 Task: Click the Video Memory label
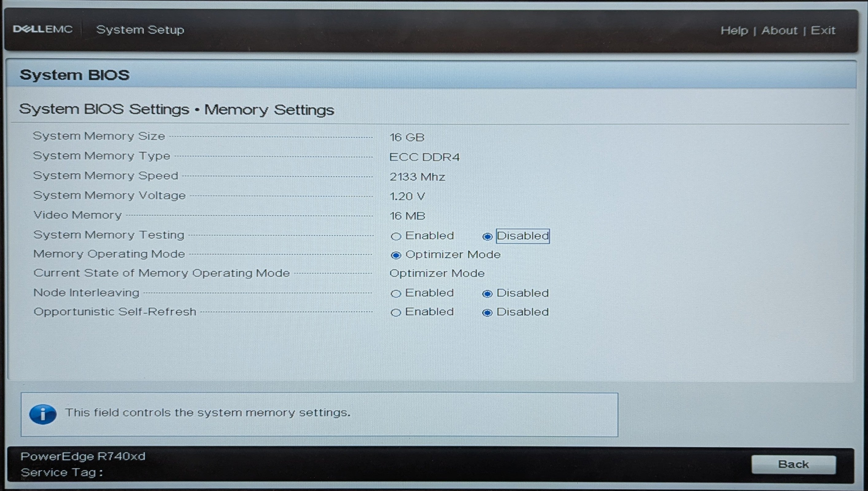[78, 215]
